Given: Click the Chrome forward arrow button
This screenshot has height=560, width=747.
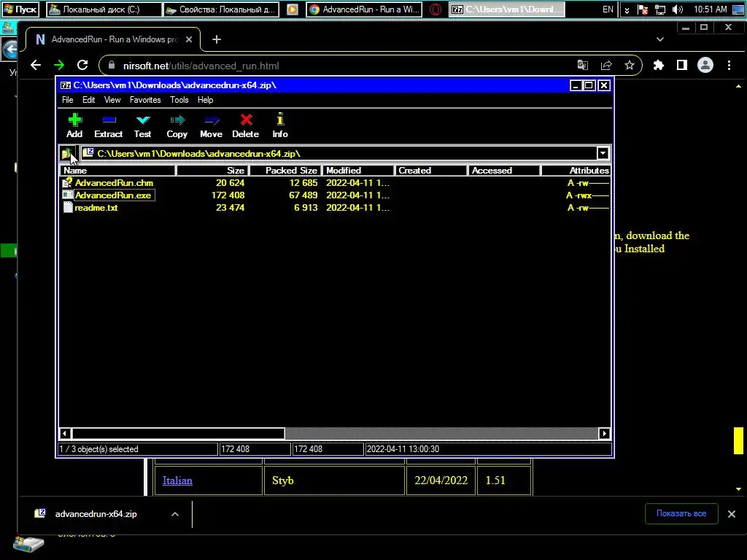Looking at the screenshot, I should click(x=59, y=65).
